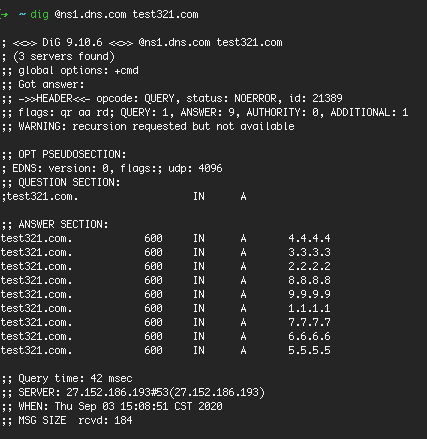Click the green prompt arrow icon
The width and height of the screenshot is (427, 439).
pyautogui.click(x=4, y=15)
